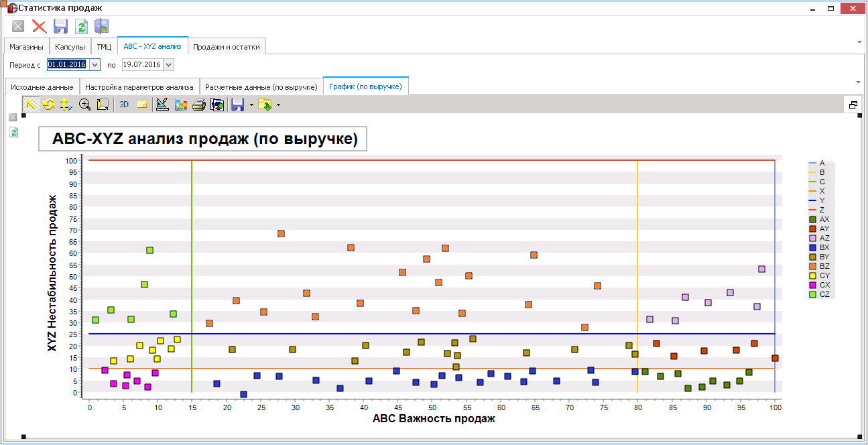Viewport: 868px width, 445px height.
Task: Click the small green refresh icon left of chart
Action: tap(13, 132)
